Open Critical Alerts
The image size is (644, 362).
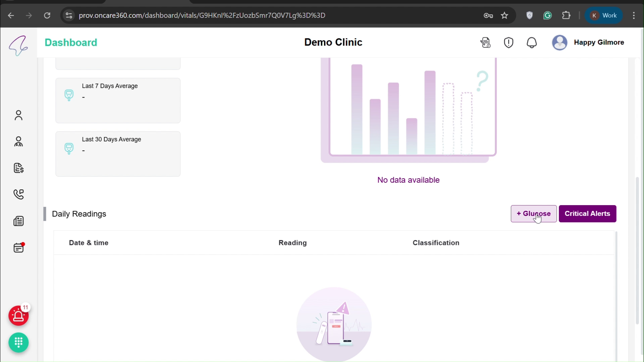coord(588,214)
